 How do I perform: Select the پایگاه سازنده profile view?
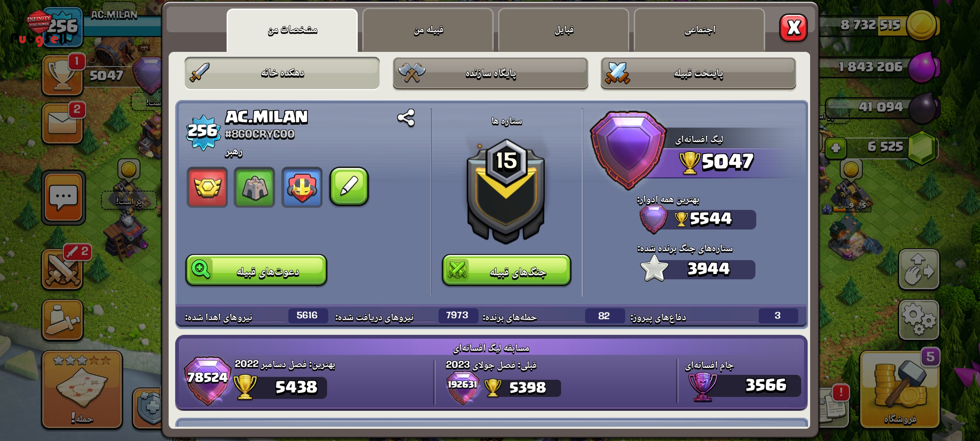490,73
